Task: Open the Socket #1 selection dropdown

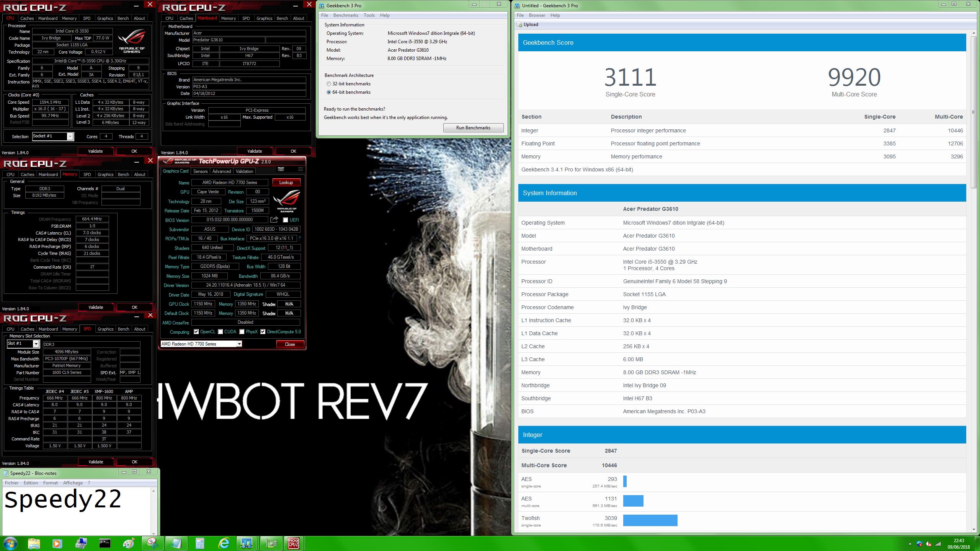Action: [x=53, y=136]
